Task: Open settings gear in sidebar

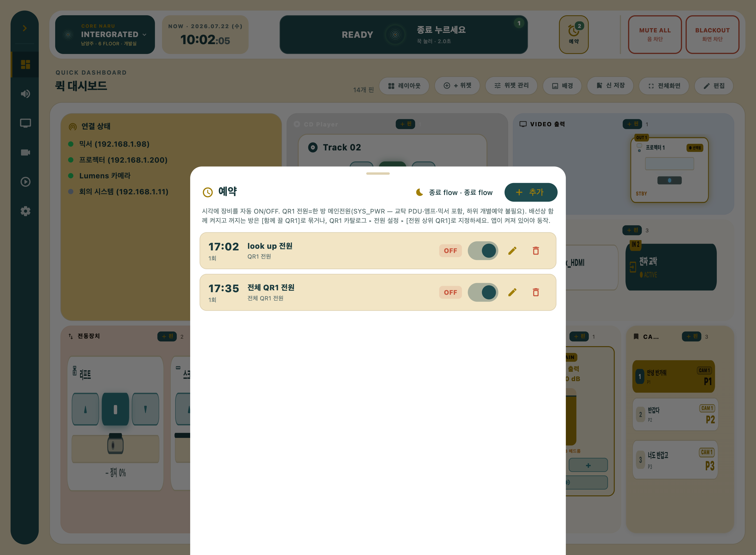Action: (25, 211)
